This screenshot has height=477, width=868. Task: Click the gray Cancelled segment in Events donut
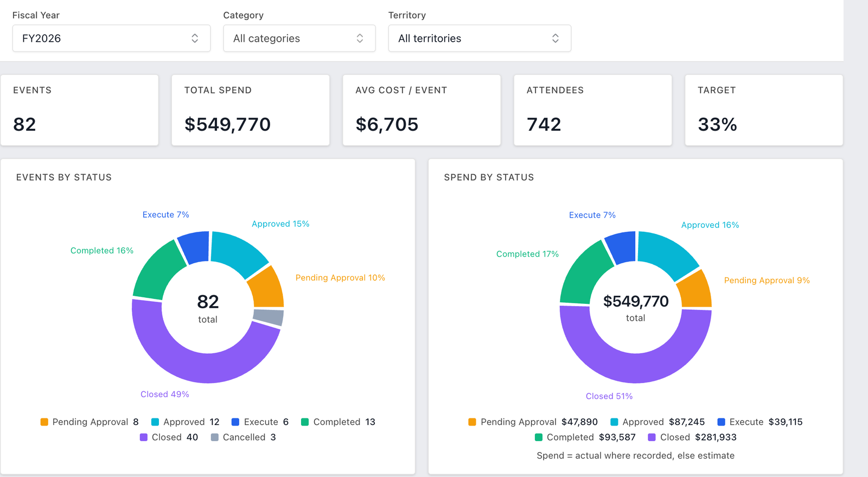pyautogui.click(x=269, y=317)
